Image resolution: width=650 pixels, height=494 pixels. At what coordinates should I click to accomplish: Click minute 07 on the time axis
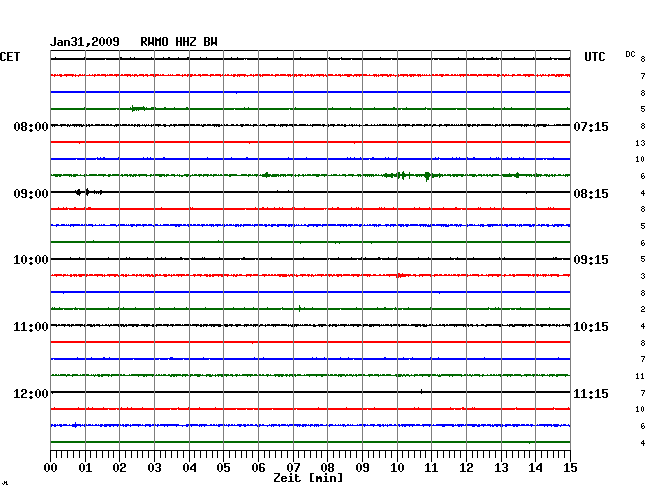[x=293, y=468]
